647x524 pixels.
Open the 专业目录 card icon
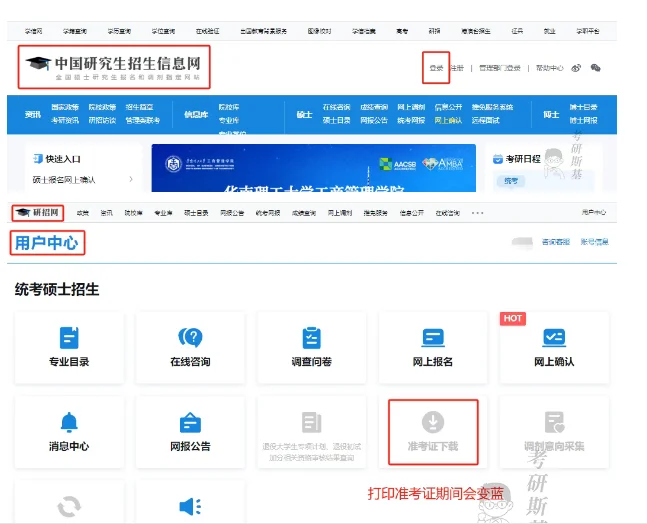click(x=69, y=338)
